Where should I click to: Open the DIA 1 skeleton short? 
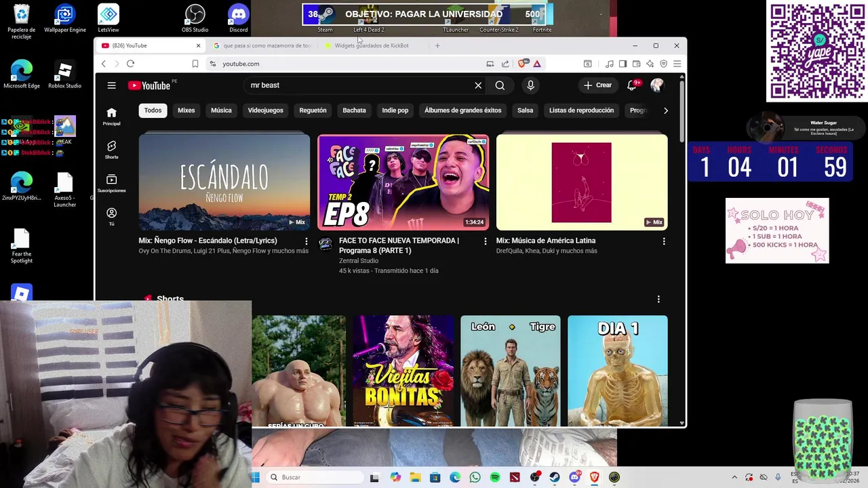pyautogui.click(x=618, y=371)
